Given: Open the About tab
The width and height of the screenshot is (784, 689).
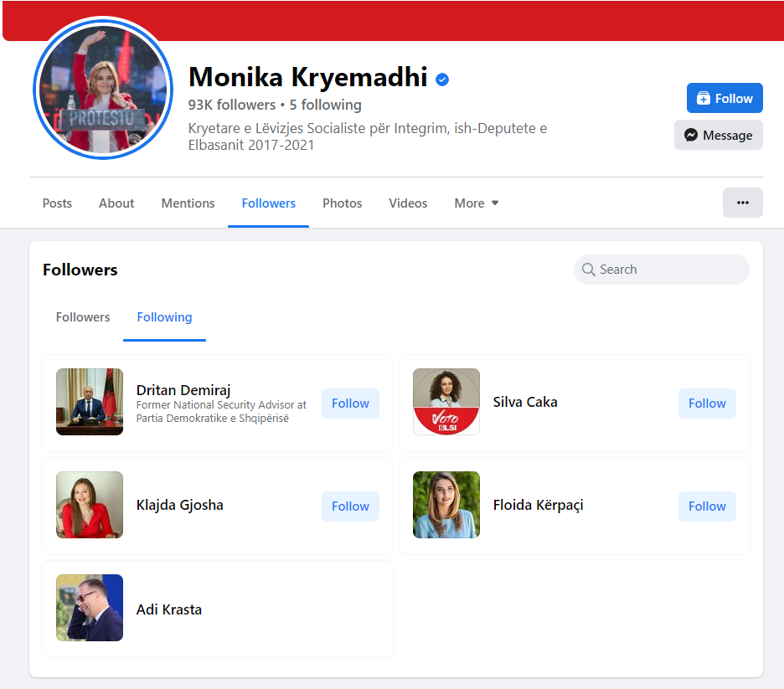Looking at the screenshot, I should click(116, 203).
